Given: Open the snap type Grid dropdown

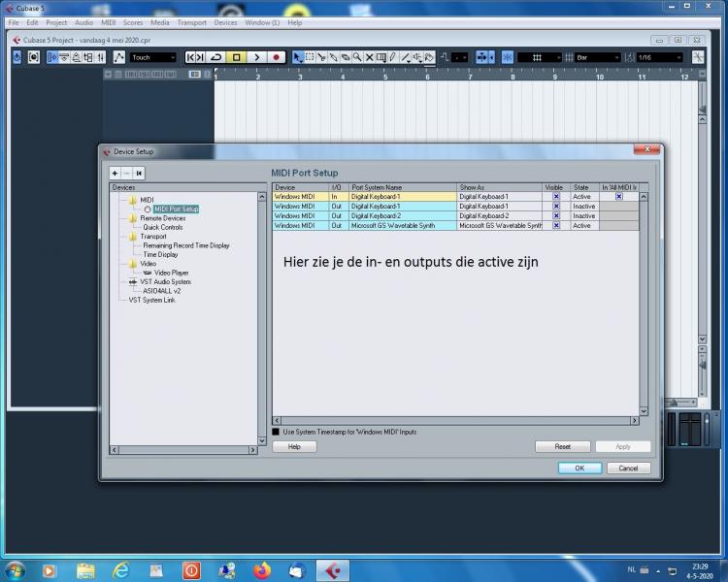Looking at the screenshot, I should coord(540,57).
